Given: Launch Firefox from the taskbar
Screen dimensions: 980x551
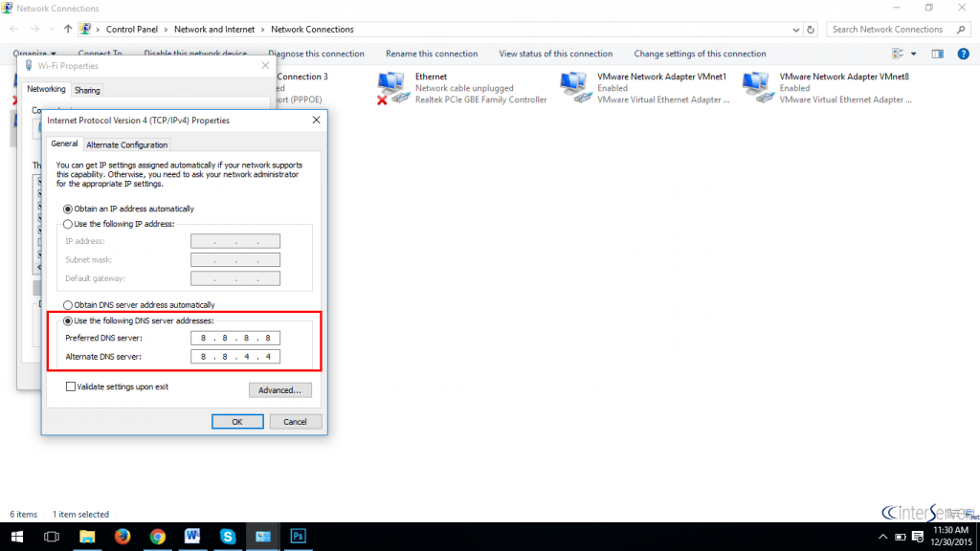Looking at the screenshot, I should (122, 537).
